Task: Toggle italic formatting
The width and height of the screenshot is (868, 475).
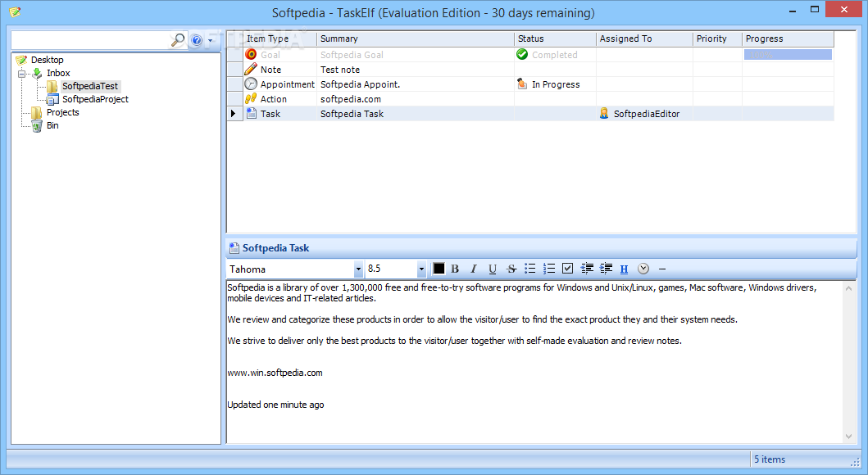Action: [473, 269]
